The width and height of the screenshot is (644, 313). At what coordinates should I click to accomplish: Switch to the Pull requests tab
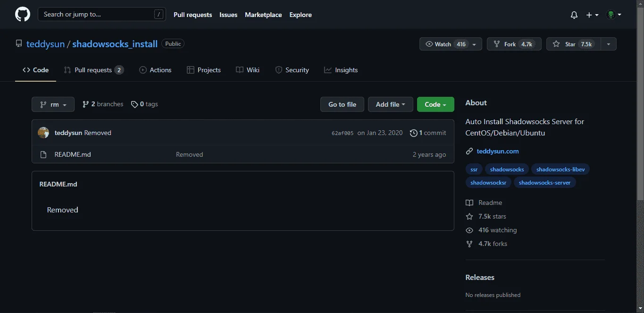pyautogui.click(x=94, y=70)
